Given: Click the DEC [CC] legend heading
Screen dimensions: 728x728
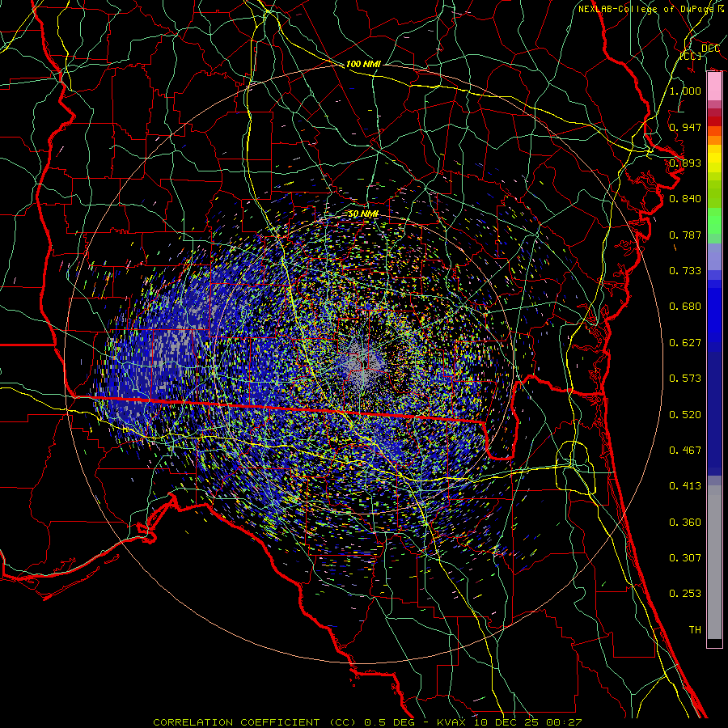Looking at the screenshot, I should tap(700, 52).
